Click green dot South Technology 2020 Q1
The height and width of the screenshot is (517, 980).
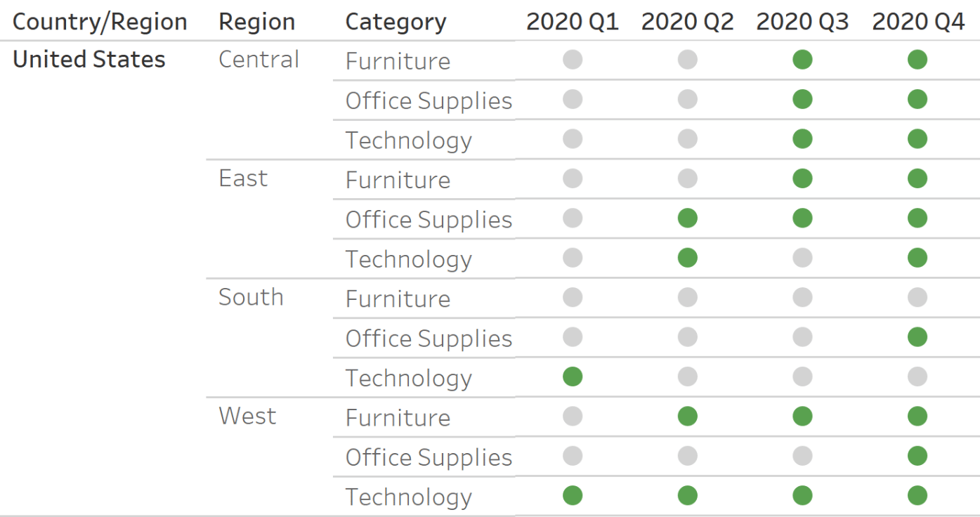click(573, 377)
